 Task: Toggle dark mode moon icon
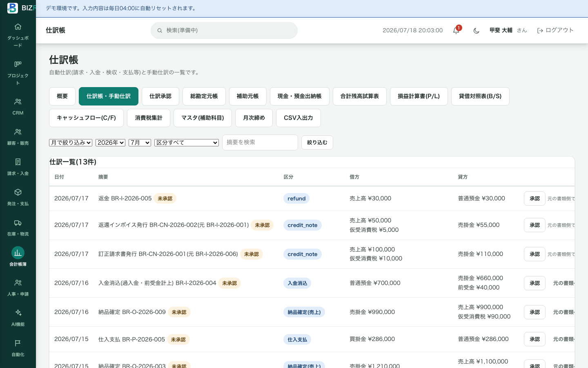[x=476, y=31]
